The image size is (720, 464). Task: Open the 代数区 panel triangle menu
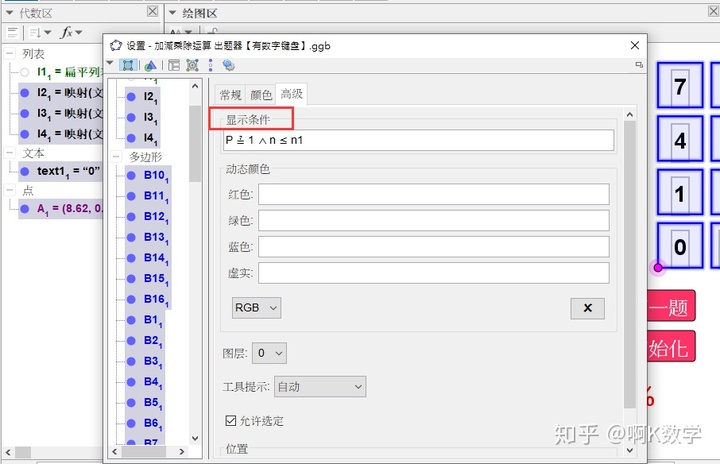pos(9,13)
